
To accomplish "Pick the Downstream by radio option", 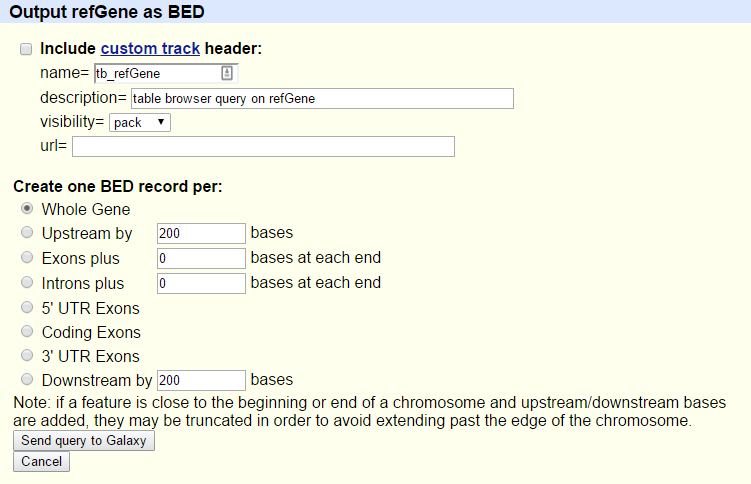I will [x=27, y=380].
